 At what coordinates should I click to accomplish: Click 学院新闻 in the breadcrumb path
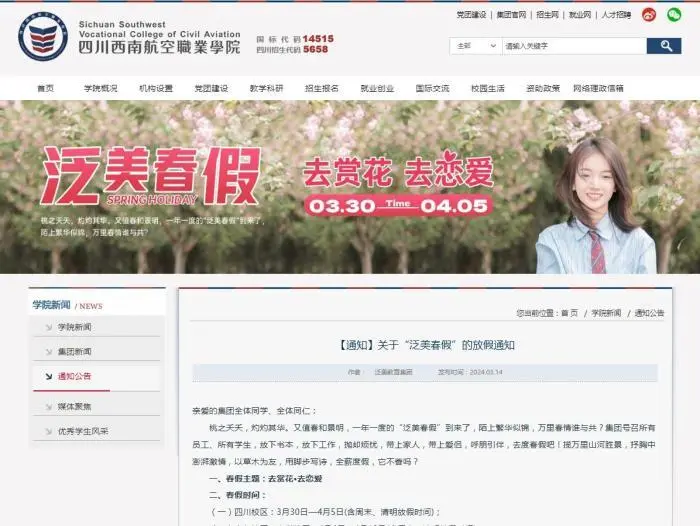606,313
